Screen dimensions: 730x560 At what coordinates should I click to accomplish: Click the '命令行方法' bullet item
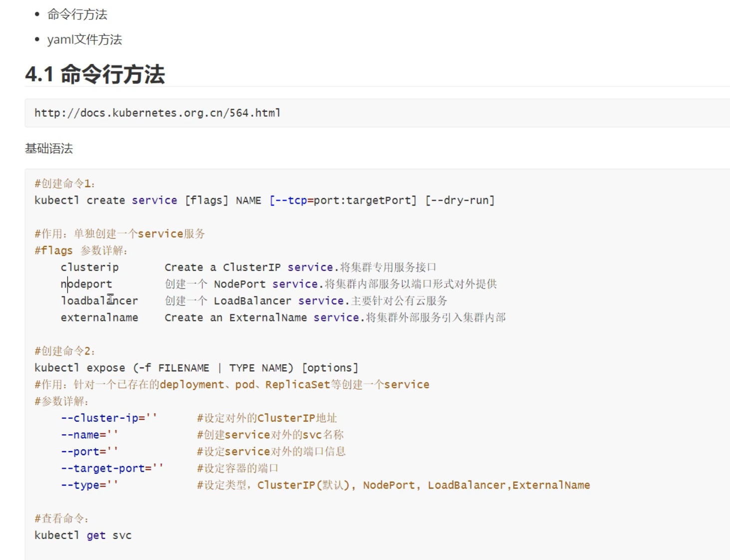tap(77, 14)
